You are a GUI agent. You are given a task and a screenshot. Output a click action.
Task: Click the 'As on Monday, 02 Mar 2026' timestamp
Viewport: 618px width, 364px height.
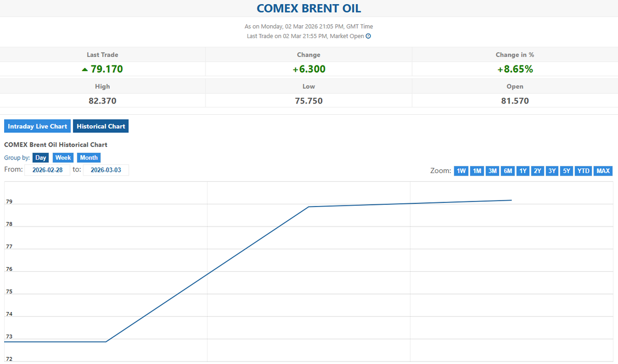[x=309, y=26]
